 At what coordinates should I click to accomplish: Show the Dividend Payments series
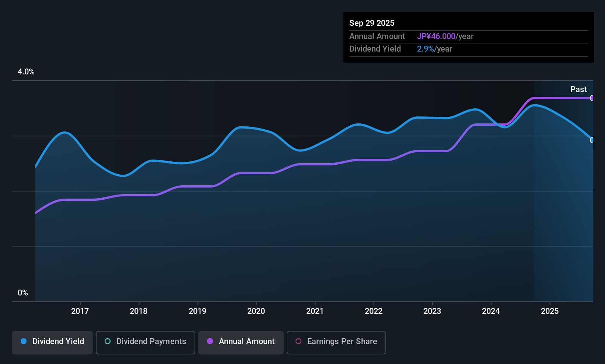(x=151, y=342)
